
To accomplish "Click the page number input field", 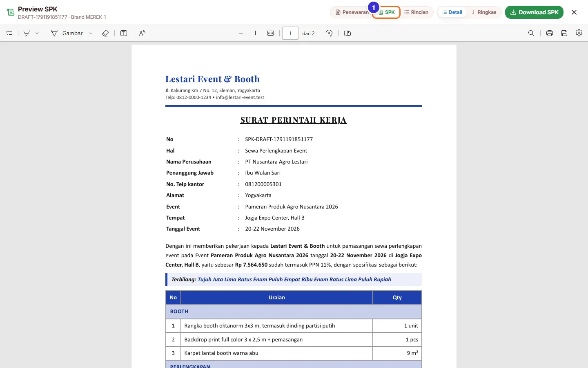I will tap(290, 33).
